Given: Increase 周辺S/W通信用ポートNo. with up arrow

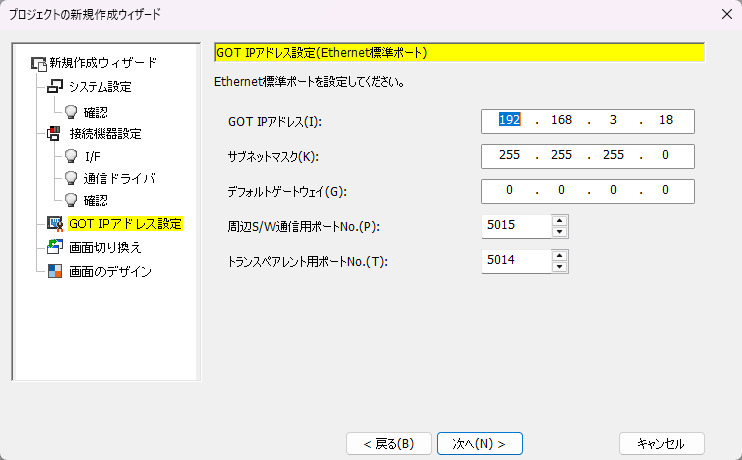Looking at the screenshot, I should pos(560,221).
